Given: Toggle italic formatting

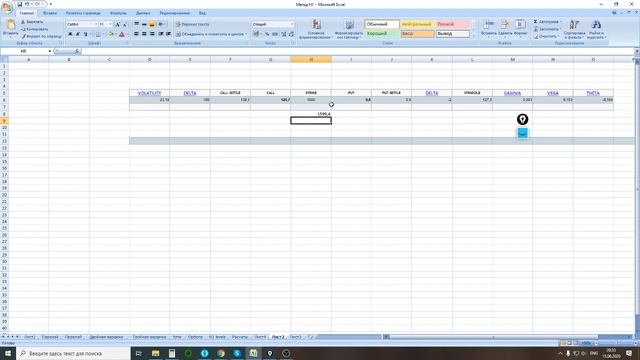Looking at the screenshot, I should coord(78,34).
